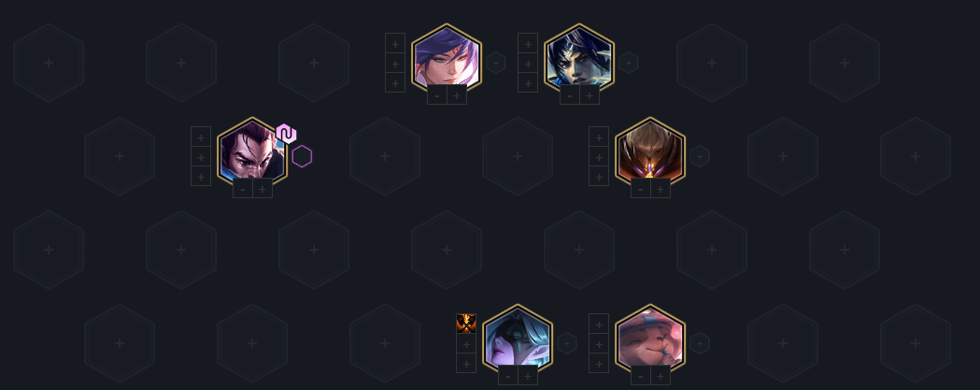Viewport: 980px width, 390px height.
Task: Add a champion to the bottom-right empty hex
Action: 916,343
